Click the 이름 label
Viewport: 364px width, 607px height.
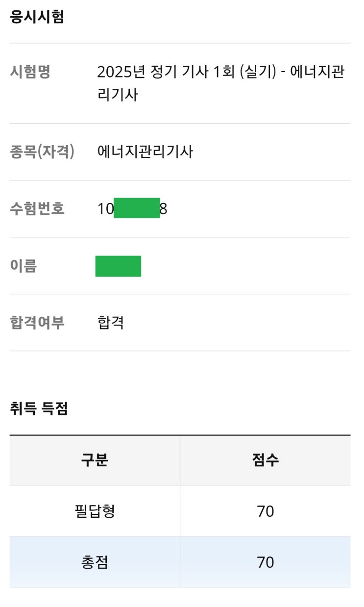click(x=24, y=266)
